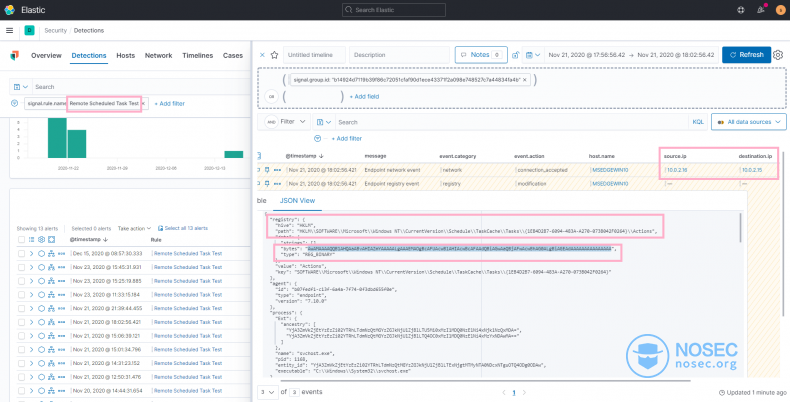Switch to the Cases tab
Viewport: 790px width, 402px height.
click(233, 55)
